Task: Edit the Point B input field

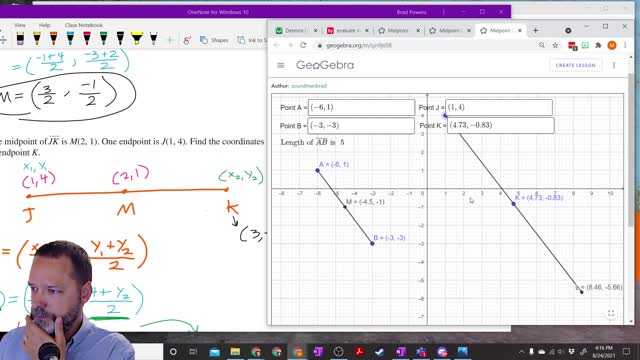Action: (361, 126)
